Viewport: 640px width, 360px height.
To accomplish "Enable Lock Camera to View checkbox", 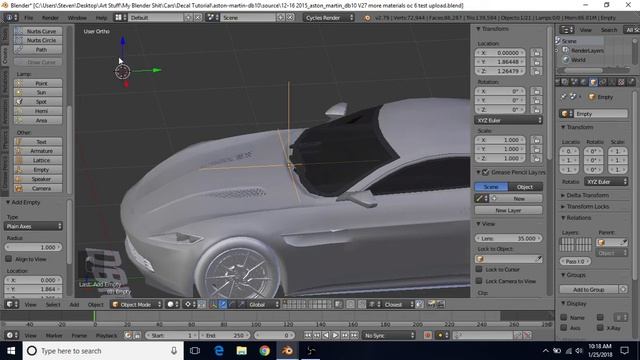I will pos(479,281).
